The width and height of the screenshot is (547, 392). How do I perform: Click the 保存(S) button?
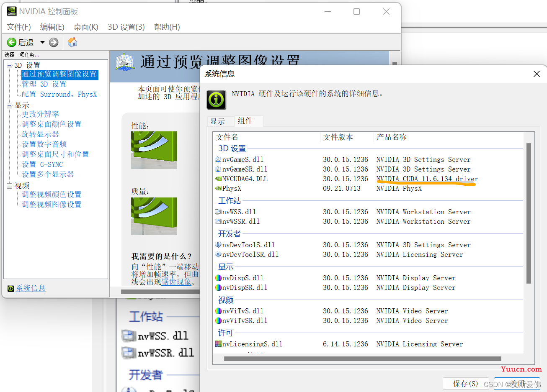coord(465,384)
